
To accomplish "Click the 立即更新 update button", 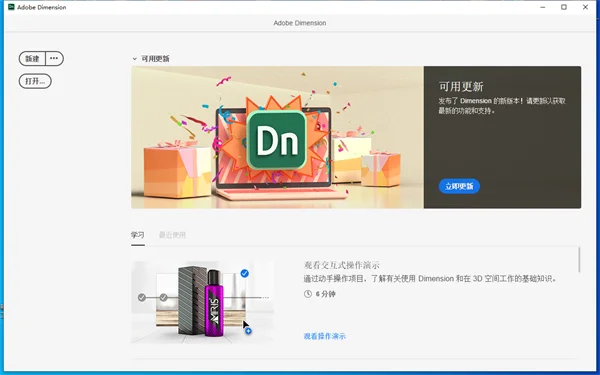I will click(x=459, y=186).
